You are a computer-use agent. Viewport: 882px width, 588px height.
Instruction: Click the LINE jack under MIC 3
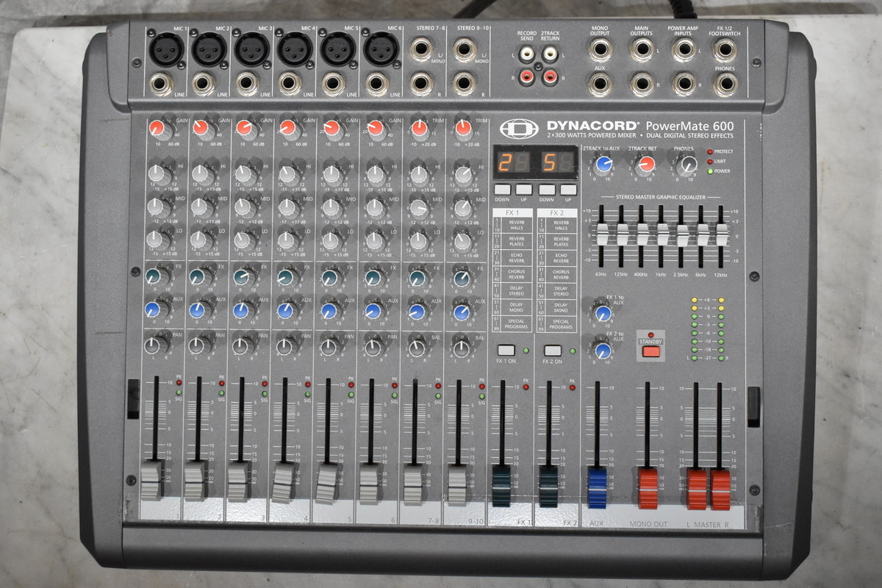point(246,83)
